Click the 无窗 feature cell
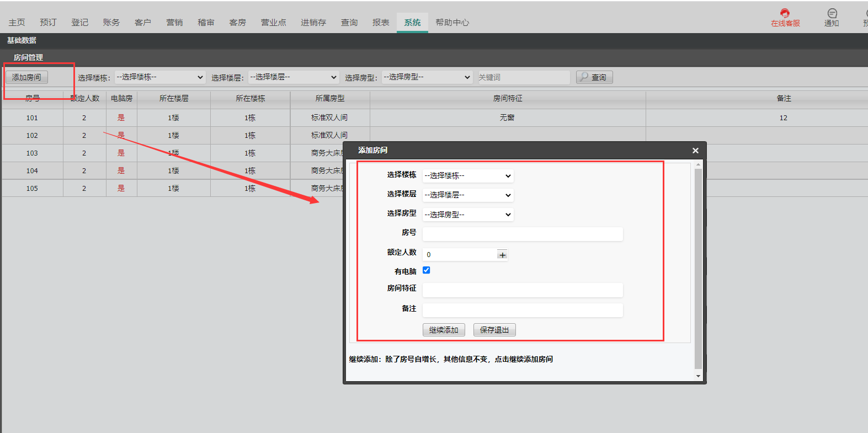 tap(507, 118)
